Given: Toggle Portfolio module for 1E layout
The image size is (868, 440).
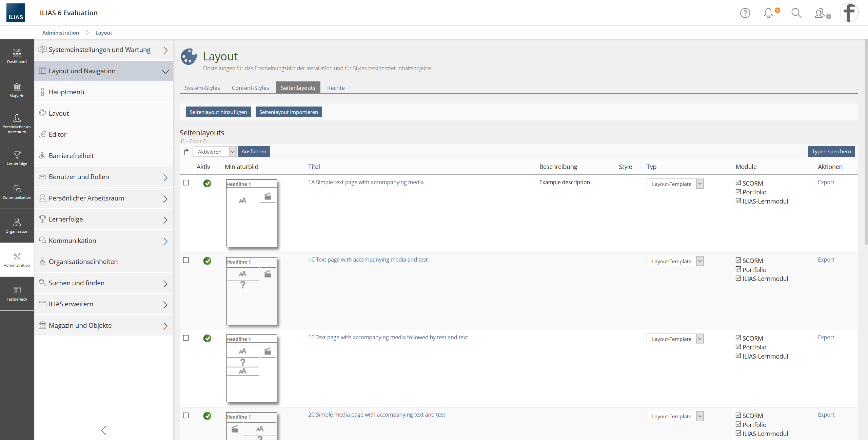Looking at the screenshot, I should pos(738,347).
